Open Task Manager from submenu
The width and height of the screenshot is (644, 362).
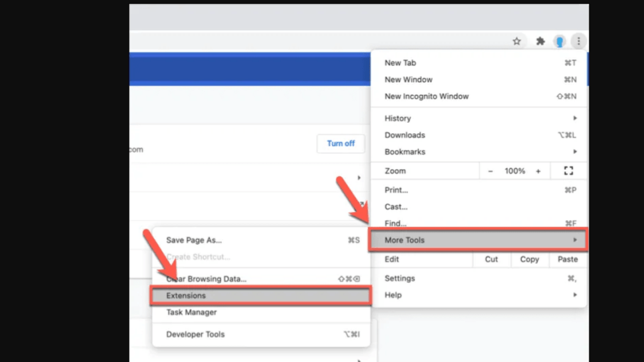pos(192,312)
